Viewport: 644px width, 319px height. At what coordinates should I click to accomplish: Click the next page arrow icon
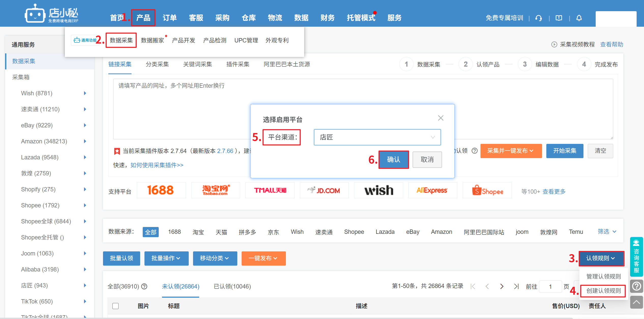click(x=502, y=286)
